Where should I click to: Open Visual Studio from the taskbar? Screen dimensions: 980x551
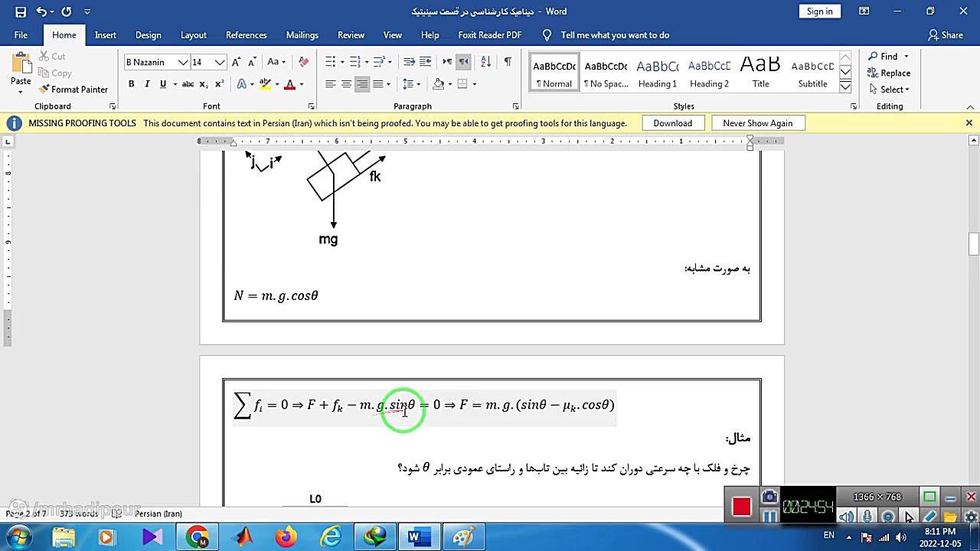click(x=152, y=537)
